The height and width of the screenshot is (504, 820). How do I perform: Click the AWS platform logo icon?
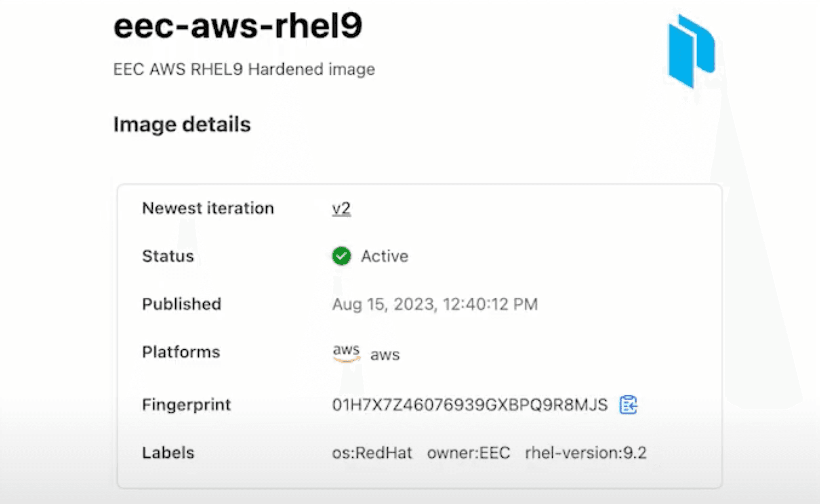tap(346, 352)
